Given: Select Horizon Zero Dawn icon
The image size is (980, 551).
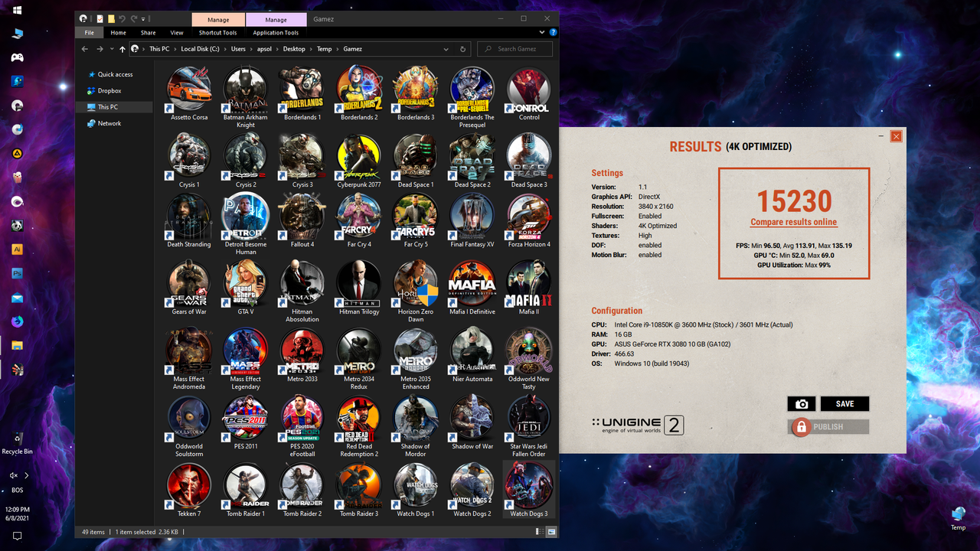Looking at the screenshot, I should click(416, 292).
